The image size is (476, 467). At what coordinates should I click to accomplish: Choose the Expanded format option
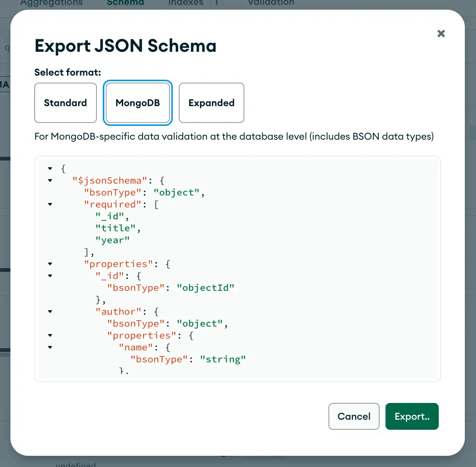click(211, 103)
